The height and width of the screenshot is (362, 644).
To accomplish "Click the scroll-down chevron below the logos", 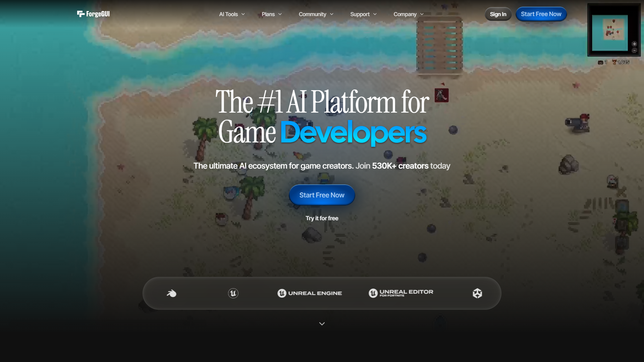I will [x=322, y=324].
